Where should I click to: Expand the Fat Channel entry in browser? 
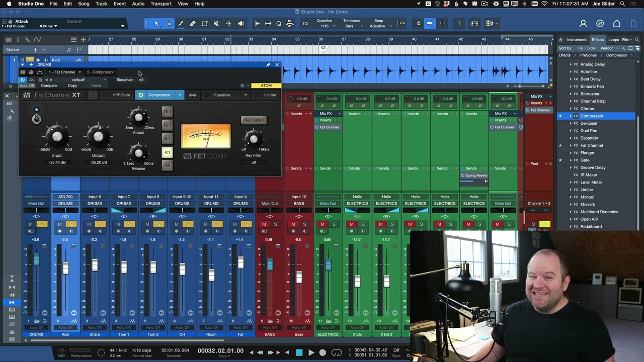571,146
